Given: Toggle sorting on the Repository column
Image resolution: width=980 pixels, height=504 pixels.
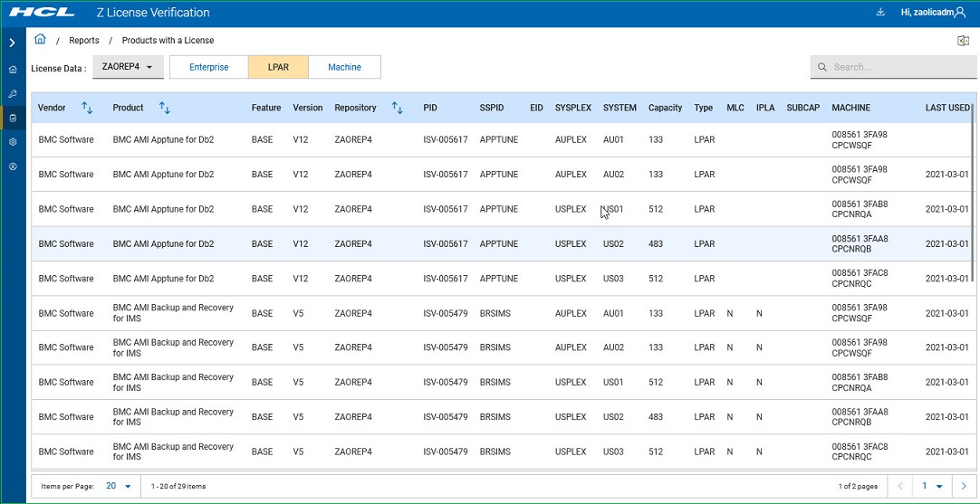Looking at the screenshot, I should [397, 108].
